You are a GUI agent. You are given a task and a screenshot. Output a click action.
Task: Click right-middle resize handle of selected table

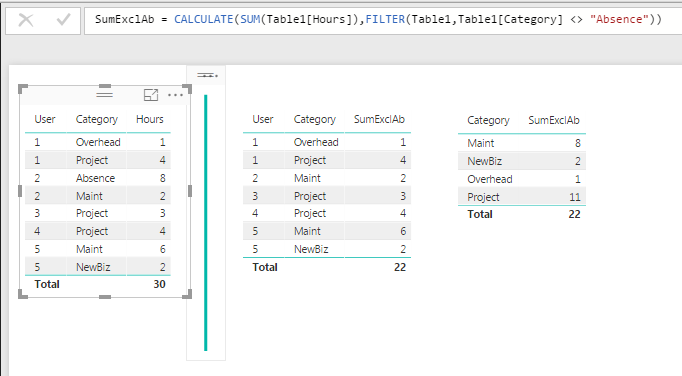tap(190, 191)
